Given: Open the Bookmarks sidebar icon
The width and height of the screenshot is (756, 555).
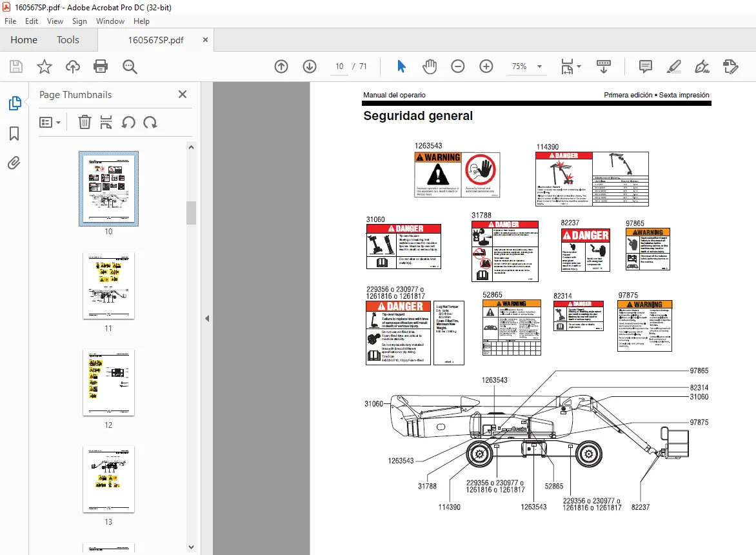Looking at the screenshot, I should tap(14, 134).
